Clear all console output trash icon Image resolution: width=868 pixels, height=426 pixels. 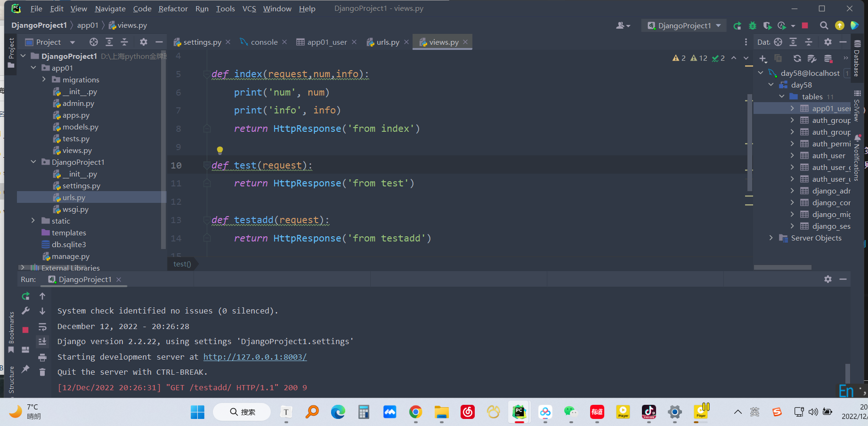[42, 372]
